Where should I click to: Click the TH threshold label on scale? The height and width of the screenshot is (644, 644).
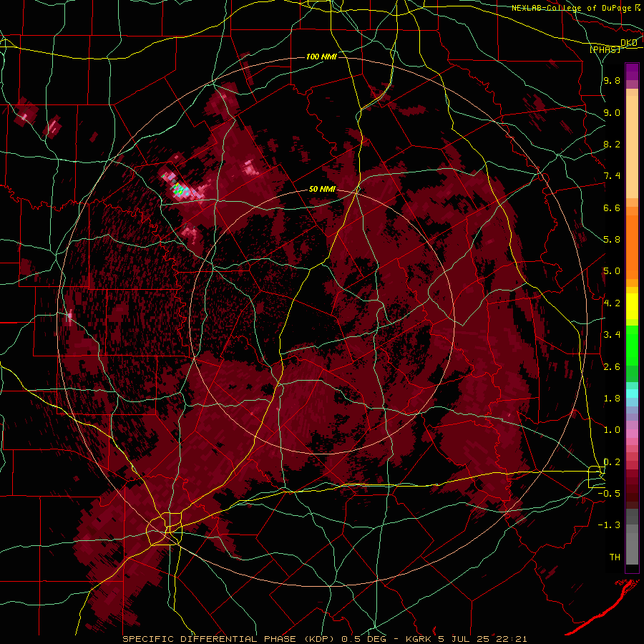[615, 557]
